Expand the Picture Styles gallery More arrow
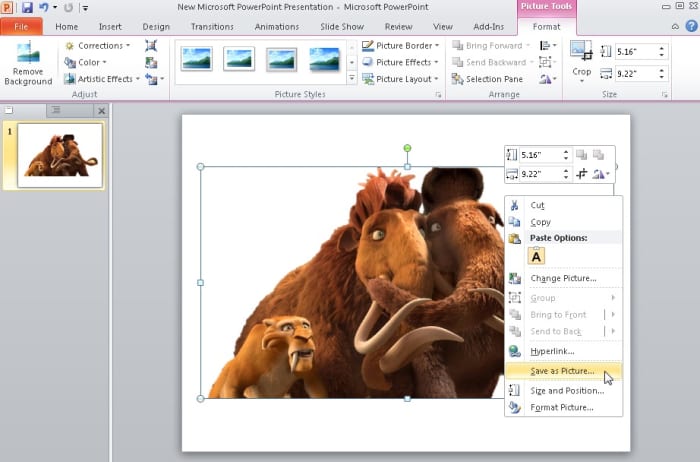This screenshot has height=462, width=700. coord(352,79)
